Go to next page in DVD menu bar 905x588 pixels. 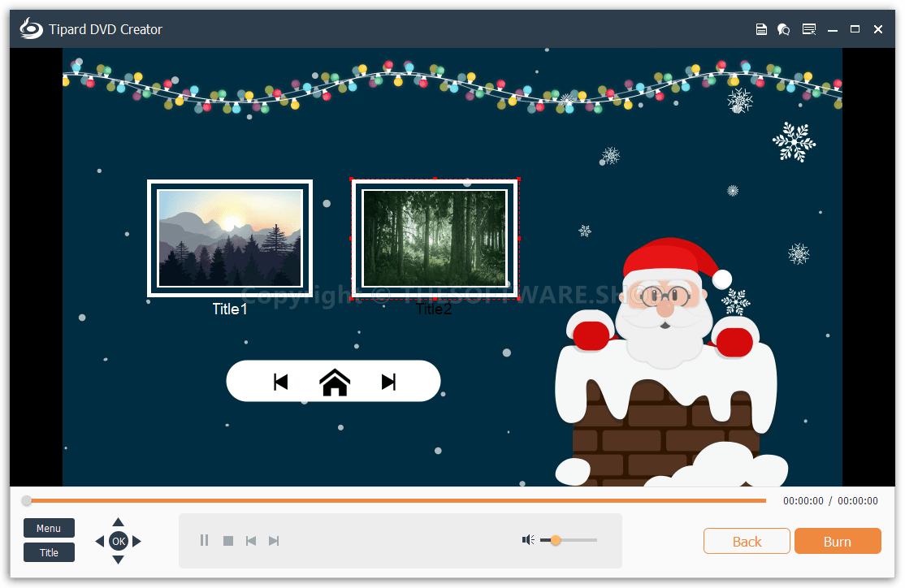(388, 382)
